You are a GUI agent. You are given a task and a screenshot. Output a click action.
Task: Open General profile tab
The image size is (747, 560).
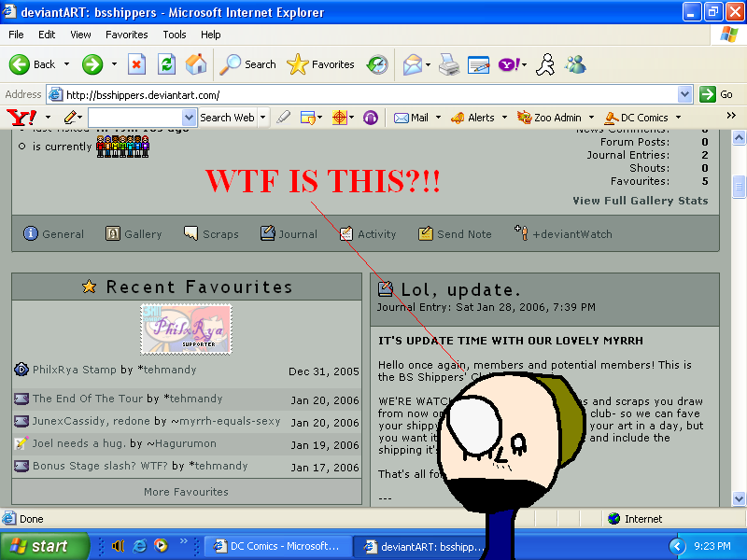coord(53,234)
